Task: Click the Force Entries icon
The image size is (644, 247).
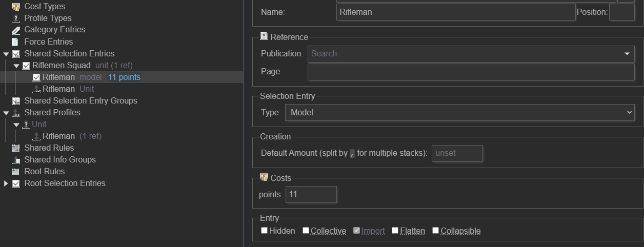Action: 15,42
